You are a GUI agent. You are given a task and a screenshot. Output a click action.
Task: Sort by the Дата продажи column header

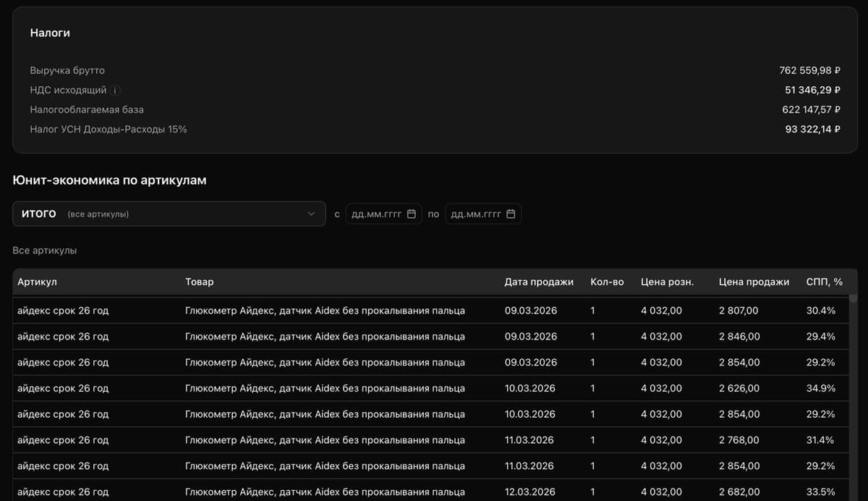pyautogui.click(x=539, y=282)
